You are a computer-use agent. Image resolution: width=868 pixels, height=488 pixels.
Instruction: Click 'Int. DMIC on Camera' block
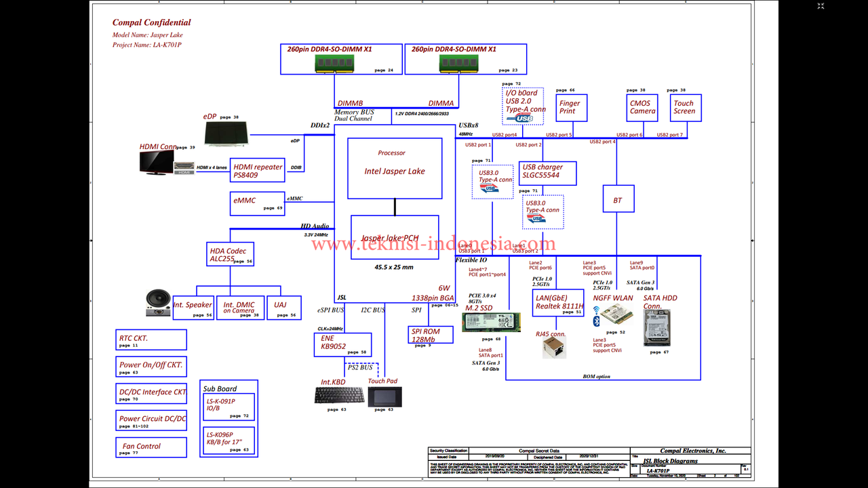pyautogui.click(x=240, y=307)
